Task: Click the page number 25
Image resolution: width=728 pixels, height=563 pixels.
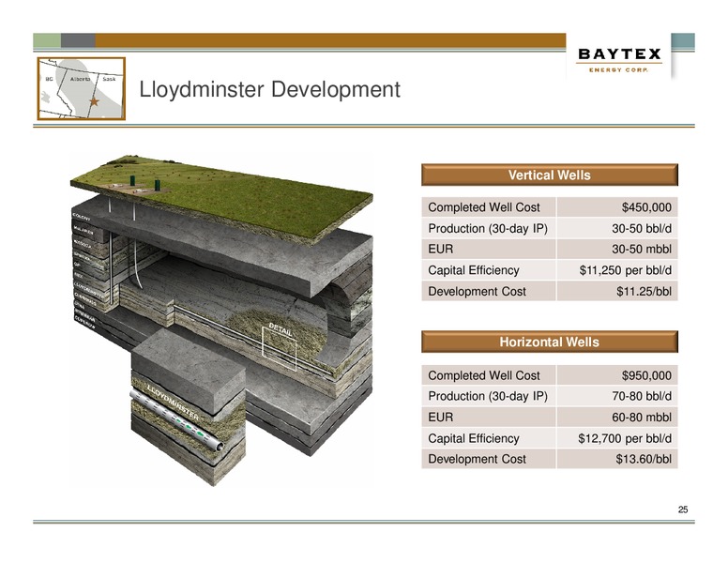Action: (683, 510)
